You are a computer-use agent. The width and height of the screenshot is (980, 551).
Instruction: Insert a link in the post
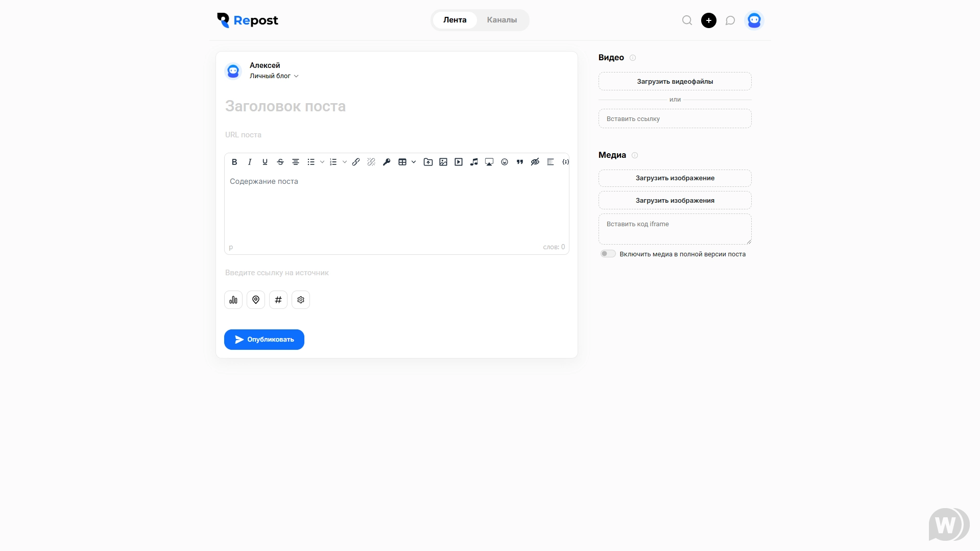(356, 162)
